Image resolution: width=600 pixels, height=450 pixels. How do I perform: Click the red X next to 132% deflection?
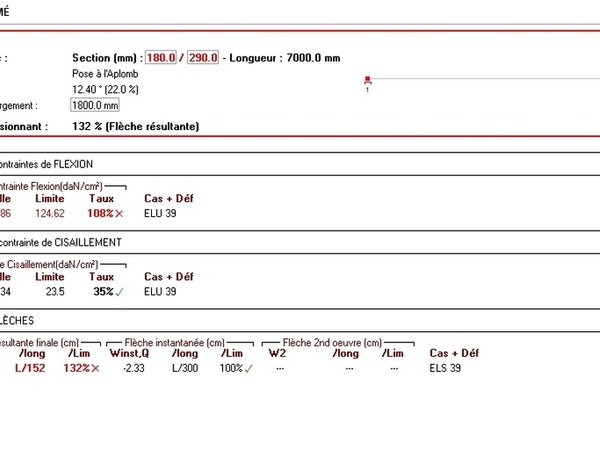tap(95, 368)
